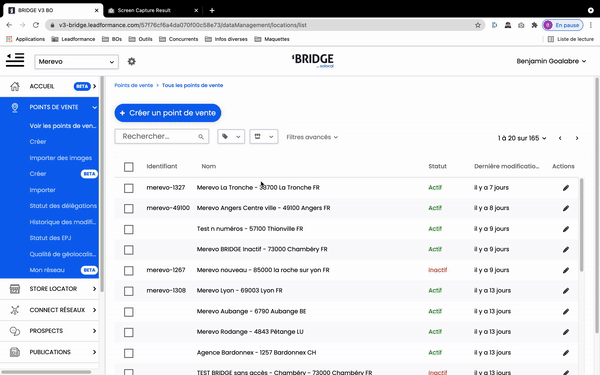Select Importer des images menu item
Image resolution: width=600 pixels, height=375 pixels.
coord(60,158)
